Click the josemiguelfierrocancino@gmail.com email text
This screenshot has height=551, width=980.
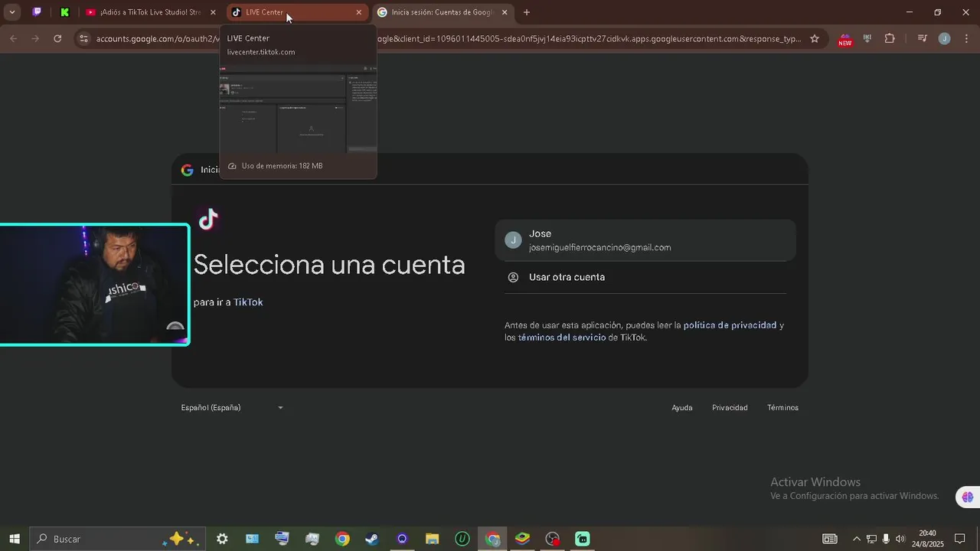(x=599, y=248)
